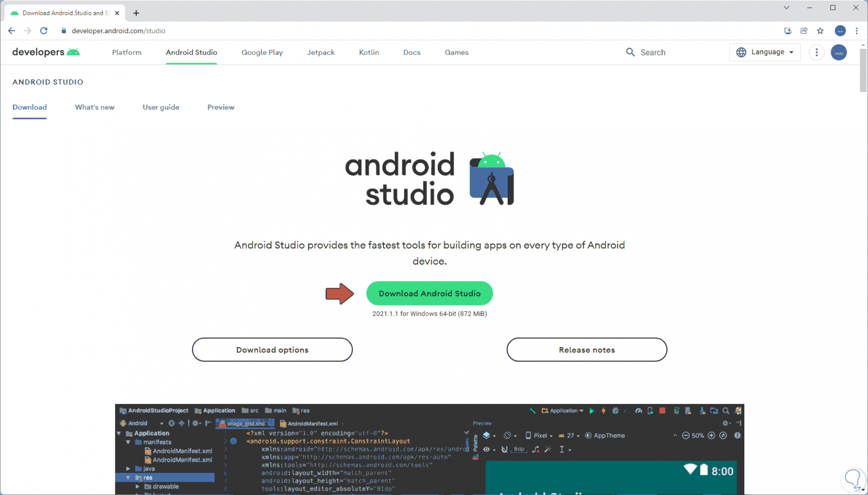Click the scrollbar's up arrow
This screenshot has height=495, width=868.
863,45
